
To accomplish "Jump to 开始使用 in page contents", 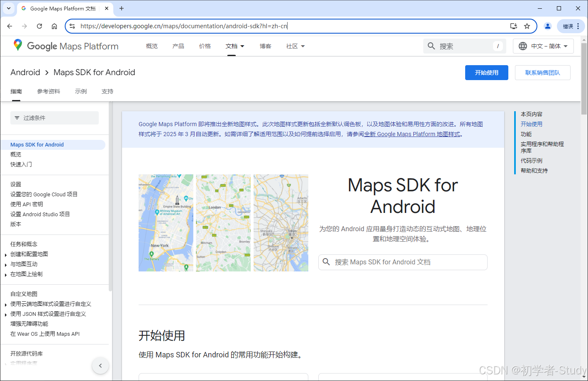I will pyautogui.click(x=532, y=124).
